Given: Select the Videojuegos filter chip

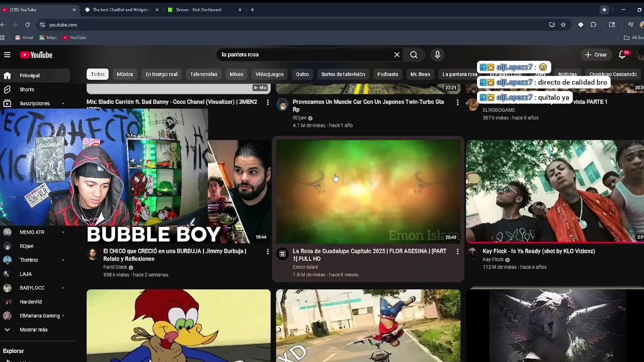Looking at the screenshot, I should tap(270, 74).
